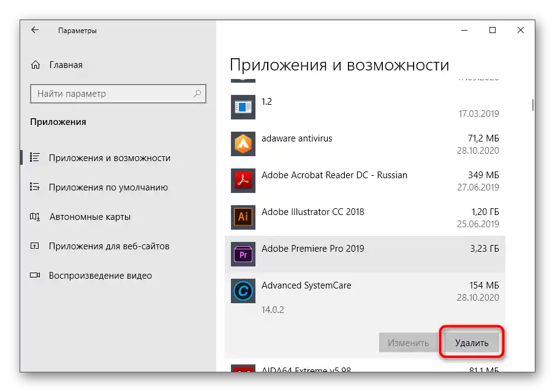Click the search magnifier icon

click(197, 93)
